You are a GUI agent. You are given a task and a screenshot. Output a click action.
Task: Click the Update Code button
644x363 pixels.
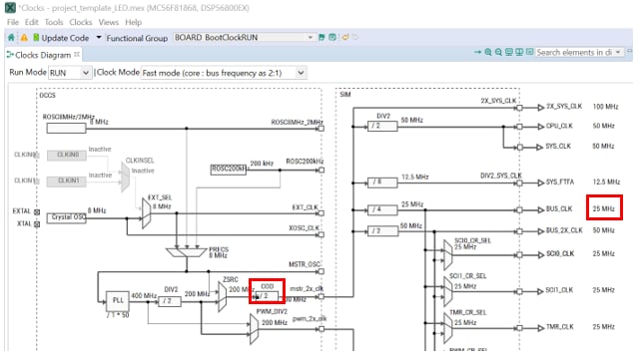click(x=61, y=38)
